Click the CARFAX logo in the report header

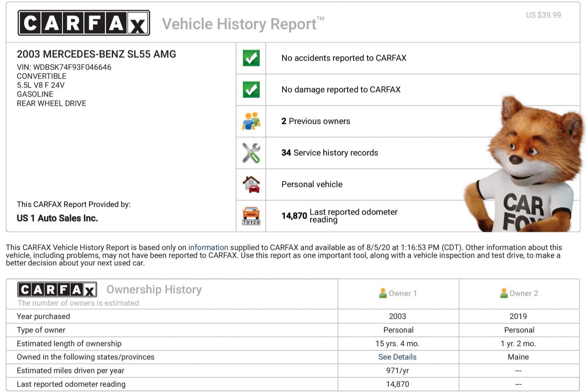(84, 23)
